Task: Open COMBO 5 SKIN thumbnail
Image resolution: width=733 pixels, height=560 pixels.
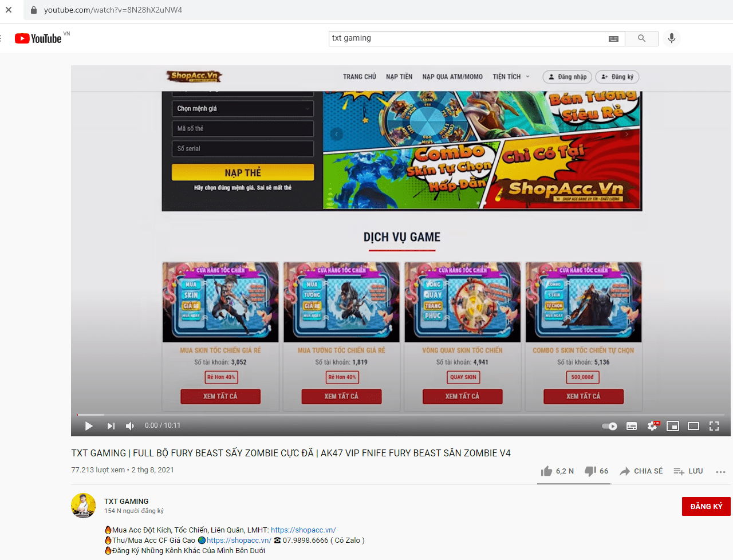Action: coord(584,302)
